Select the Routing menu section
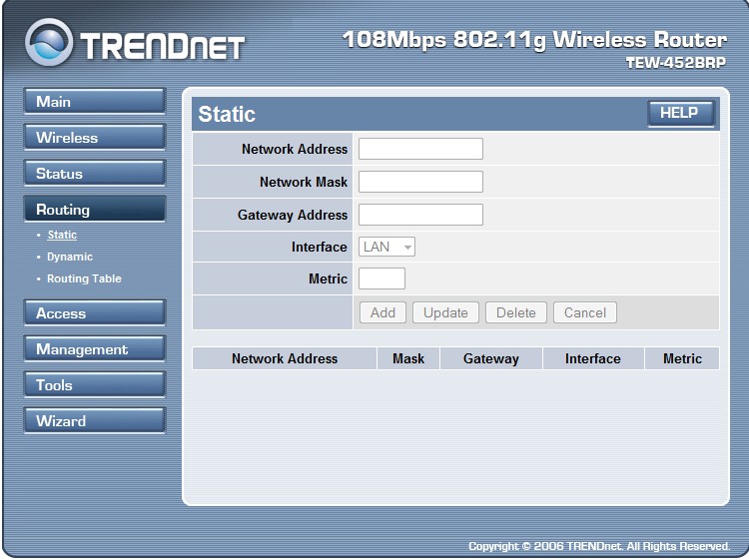This screenshot has width=749, height=560. pos(95,209)
